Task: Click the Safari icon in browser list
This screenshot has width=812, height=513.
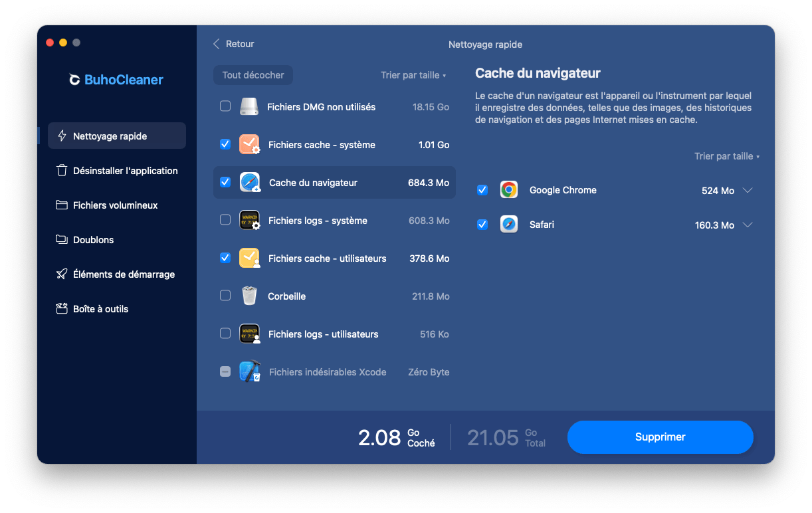Action: click(509, 225)
